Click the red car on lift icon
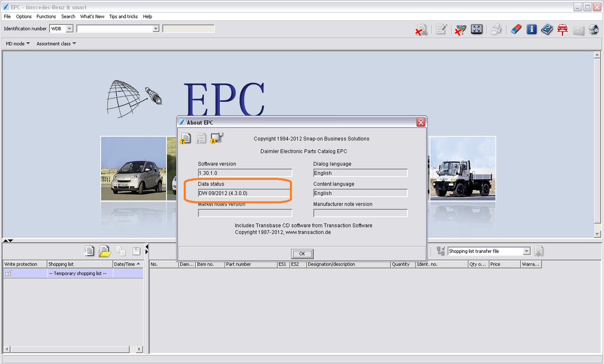Screen dimensions: 604x364 562,30
